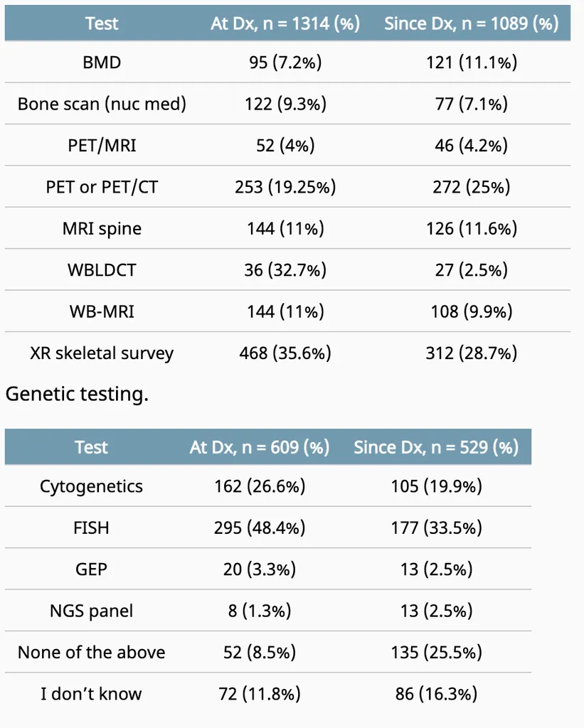Click the FISH row label

pyautogui.click(x=91, y=528)
